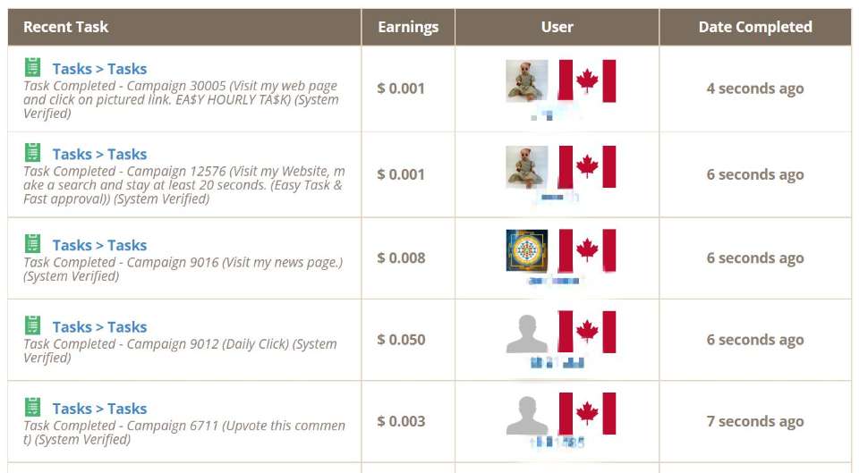Click the default gray avatar in the $0.050 row
The width and height of the screenshot is (868, 473).
click(x=527, y=333)
